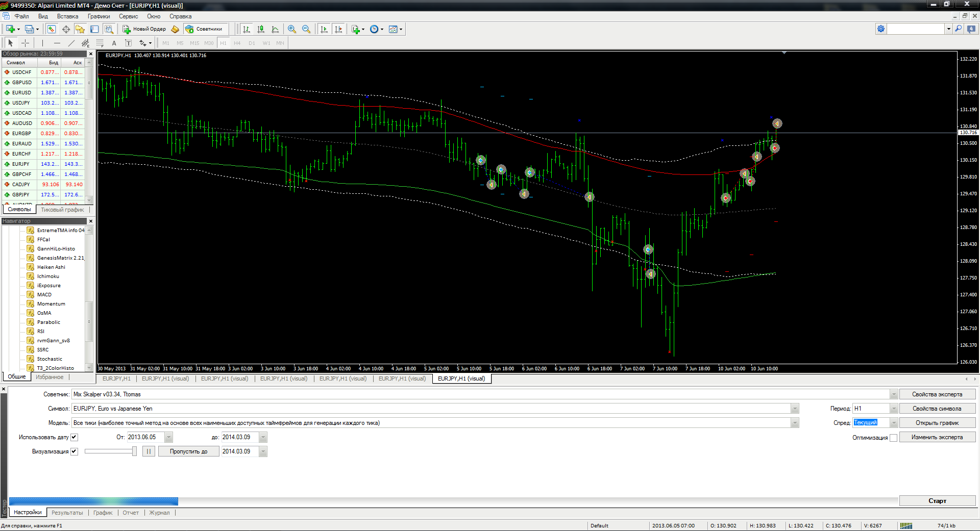
Task: Enable chart auto scroll icon
Action: pos(324,29)
